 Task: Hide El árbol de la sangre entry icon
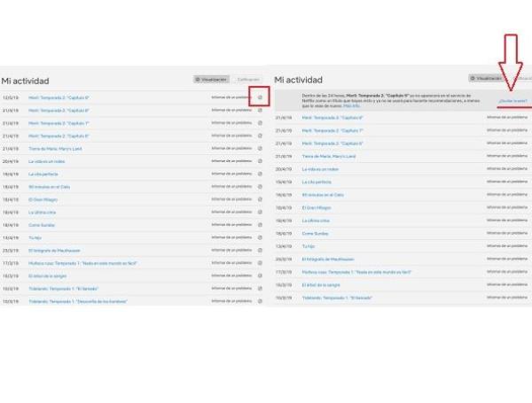[x=260, y=275]
